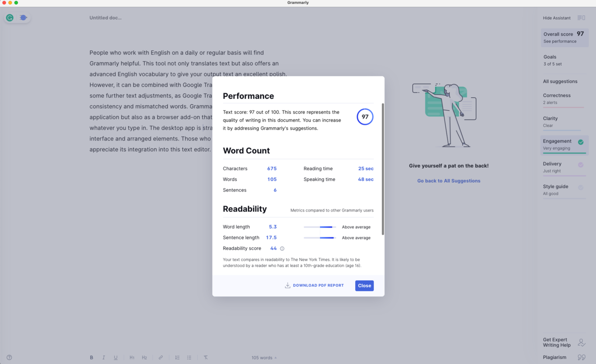Open the 105 words counter dropdown
596x364 pixels.
(x=264, y=358)
